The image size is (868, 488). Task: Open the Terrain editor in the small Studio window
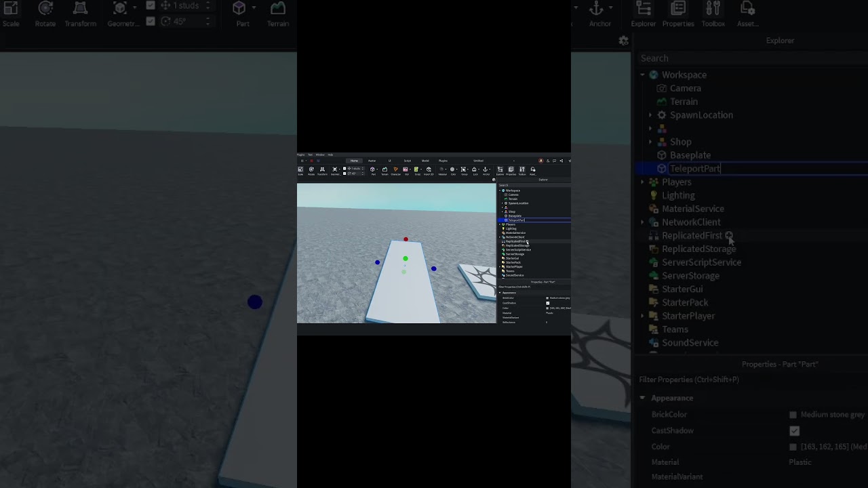pos(384,170)
